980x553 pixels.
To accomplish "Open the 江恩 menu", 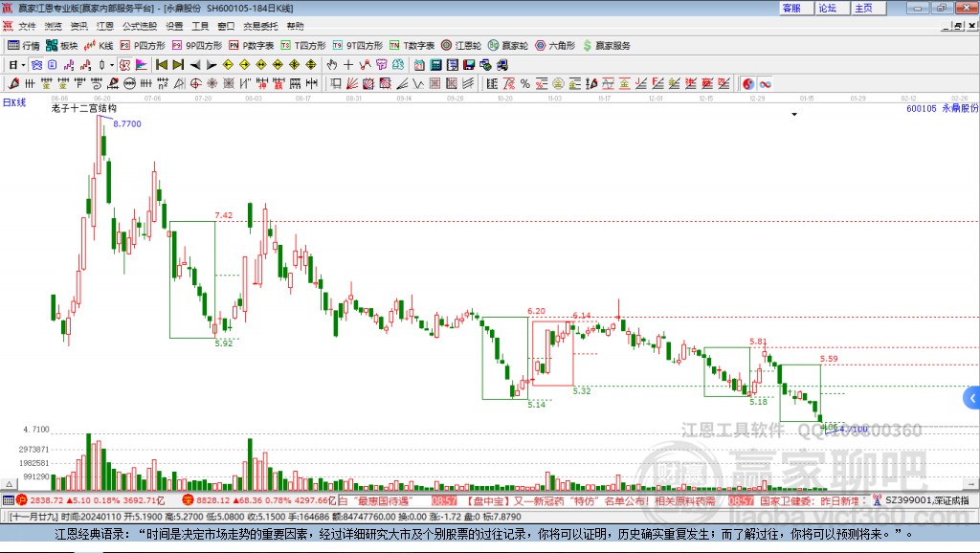I will click(x=105, y=26).
